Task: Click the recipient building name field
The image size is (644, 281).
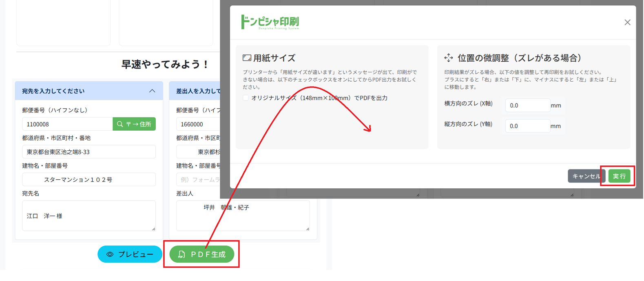Action: [89, 180]
